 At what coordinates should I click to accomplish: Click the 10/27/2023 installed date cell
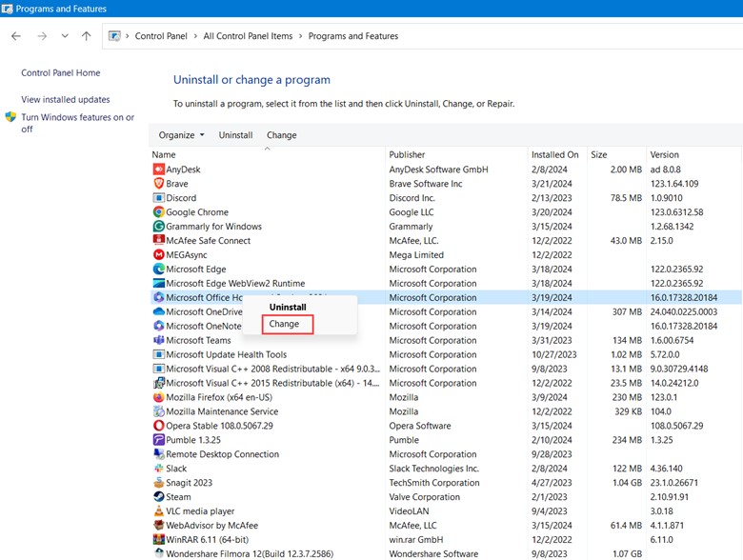554,354
